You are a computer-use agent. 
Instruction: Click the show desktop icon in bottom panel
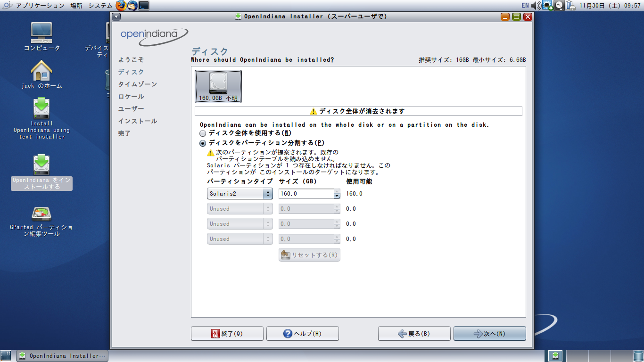6,356
